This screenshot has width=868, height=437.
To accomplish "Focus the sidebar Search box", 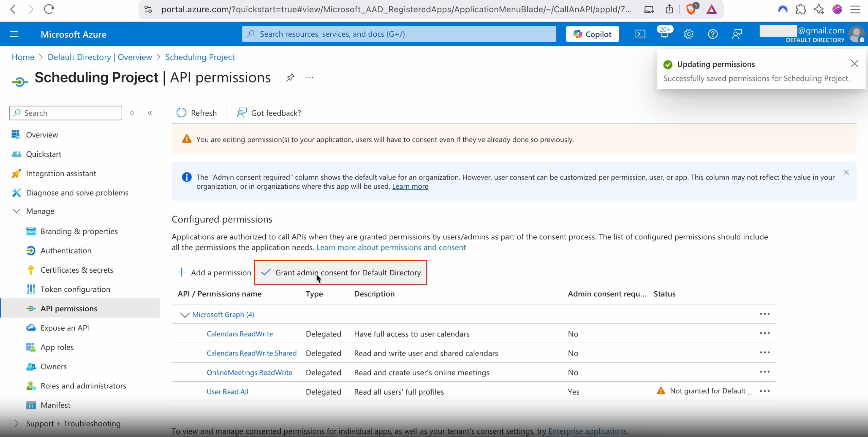I will [x=66, y=113].
